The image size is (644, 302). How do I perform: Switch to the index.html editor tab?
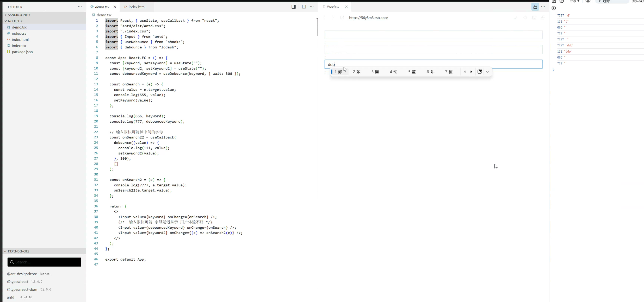(x=137, y=7)
